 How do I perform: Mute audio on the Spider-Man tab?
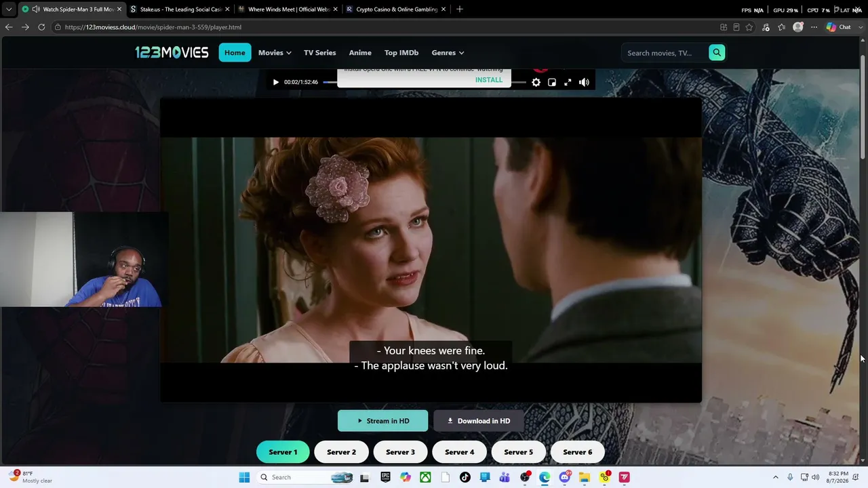(35, 9)
